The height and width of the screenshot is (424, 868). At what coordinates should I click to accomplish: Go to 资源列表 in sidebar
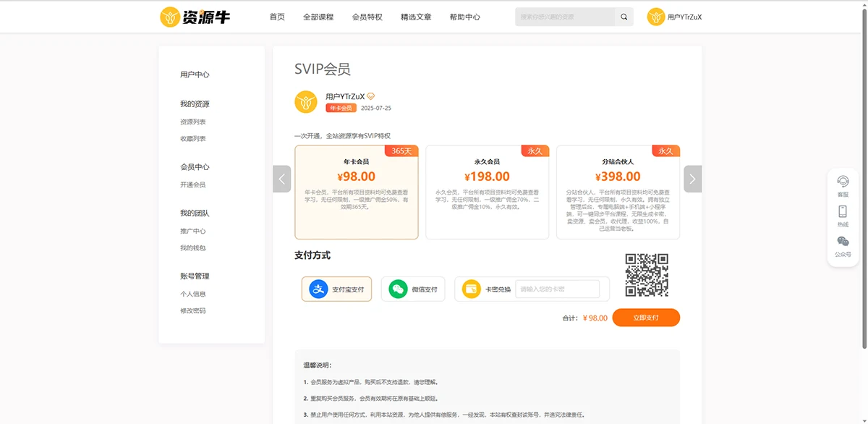tap(193, 122)
